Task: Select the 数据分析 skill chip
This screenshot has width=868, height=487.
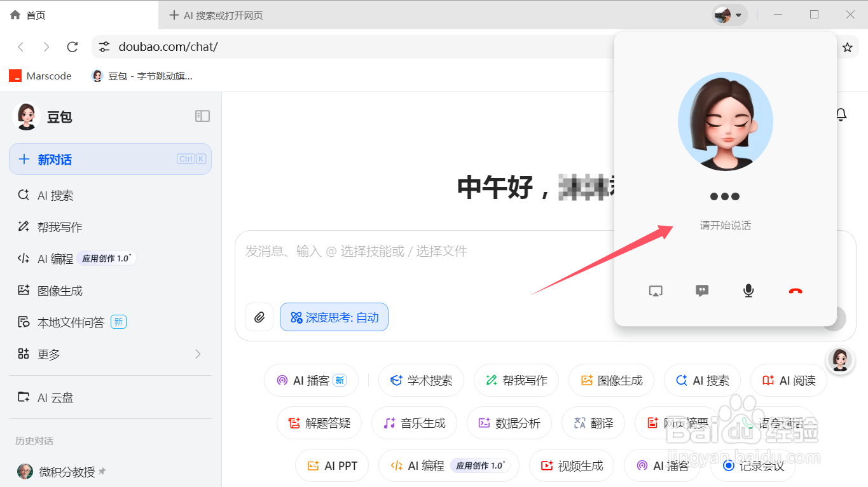Action: click(x=509, y=423)
